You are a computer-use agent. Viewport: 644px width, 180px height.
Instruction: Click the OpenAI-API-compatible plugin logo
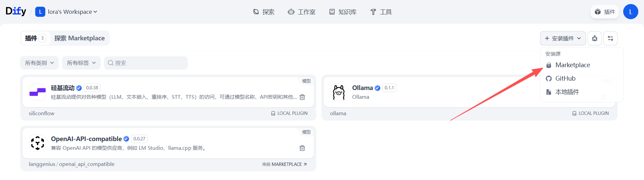tap(38, 143)
